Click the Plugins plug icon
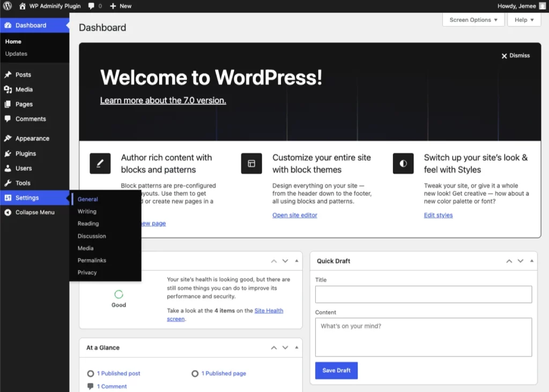Viewport: 549px width, 392px height. tap(8, 153)
